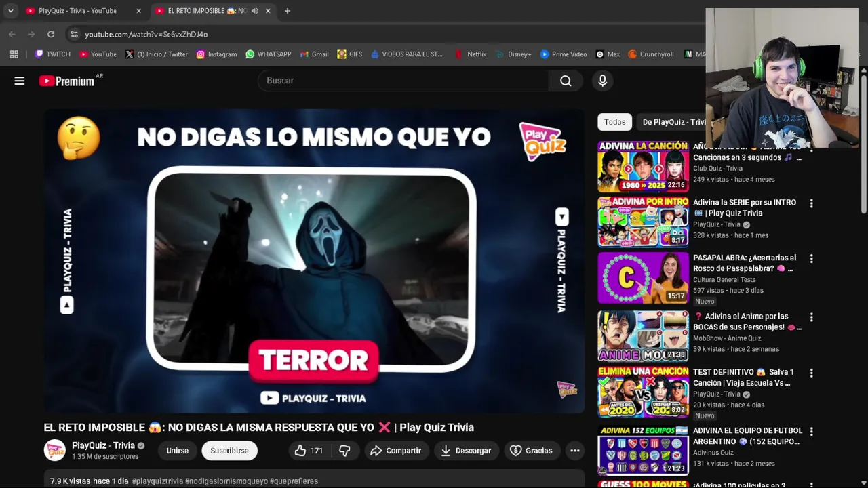The width and height of the screenshot is (868, 488).
Task: Open Crunchyroll bookmark
Action: click(x=651, y=54)
